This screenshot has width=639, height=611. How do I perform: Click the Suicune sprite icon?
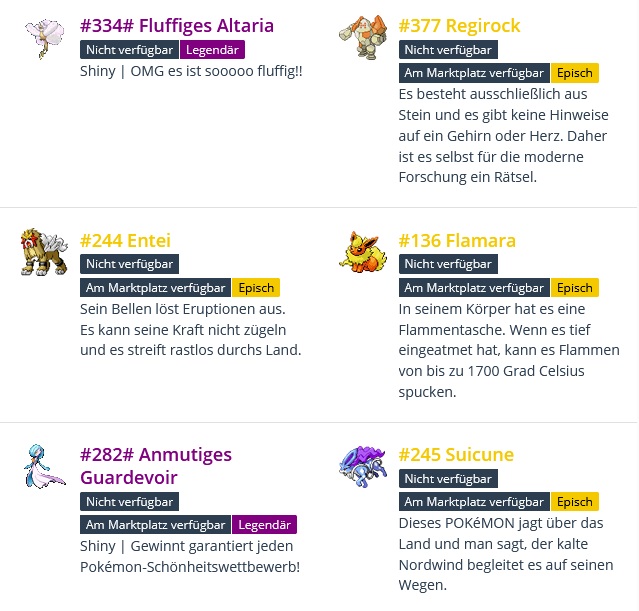[x=361, y=467]
